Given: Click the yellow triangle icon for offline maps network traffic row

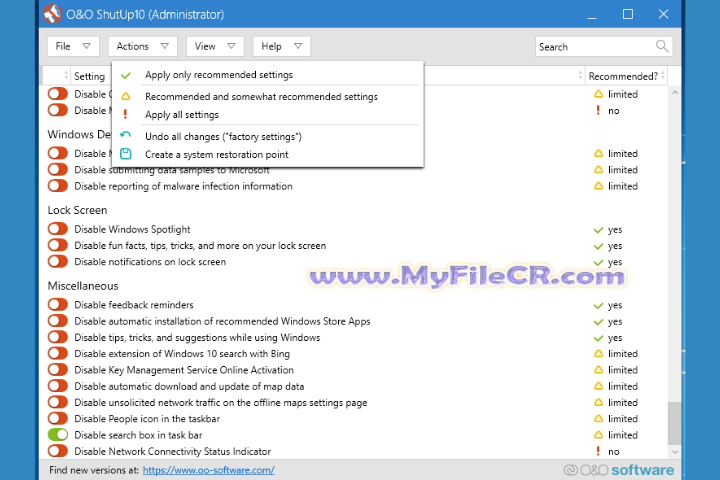Looking at the screenshot, I should tap(598, 402).
